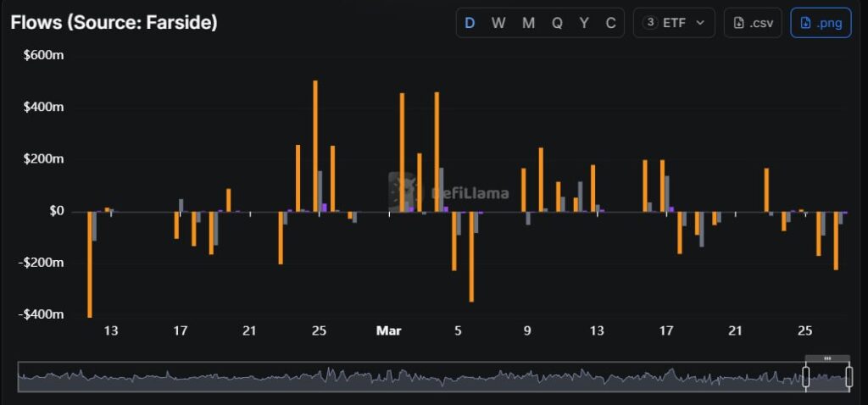Screen dimensions: 868x405
Task: Click left handle of range slider
Action: coord(806,377)
